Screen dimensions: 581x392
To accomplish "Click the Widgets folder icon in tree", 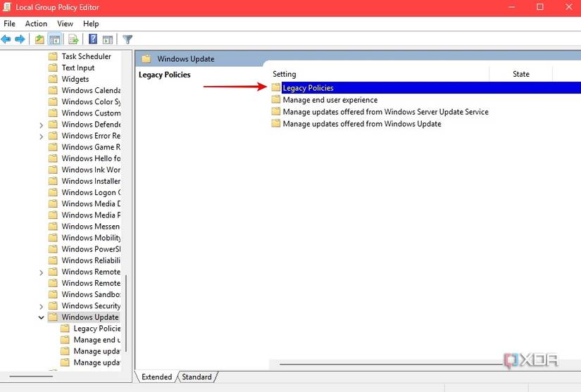I will (x=54, y=79).
